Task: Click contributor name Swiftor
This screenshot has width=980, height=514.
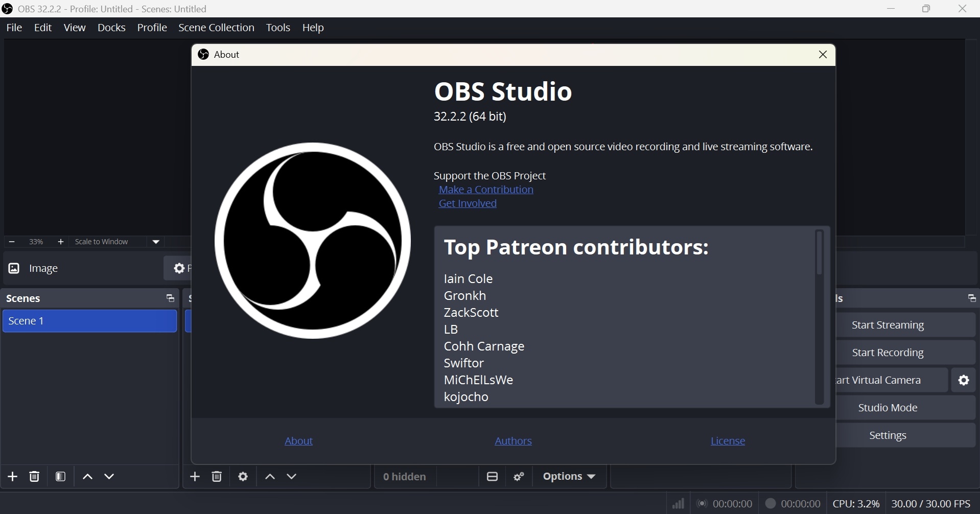Action: click(464, 363)
